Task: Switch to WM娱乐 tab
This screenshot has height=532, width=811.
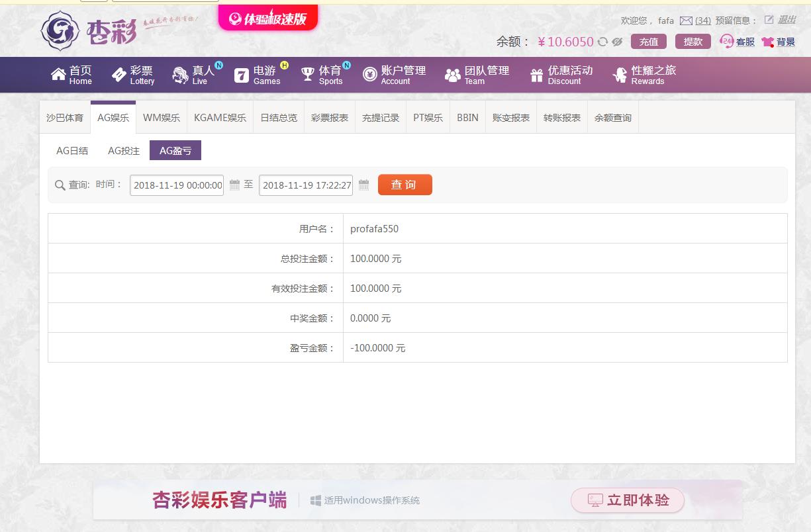Action: [162, 118]
